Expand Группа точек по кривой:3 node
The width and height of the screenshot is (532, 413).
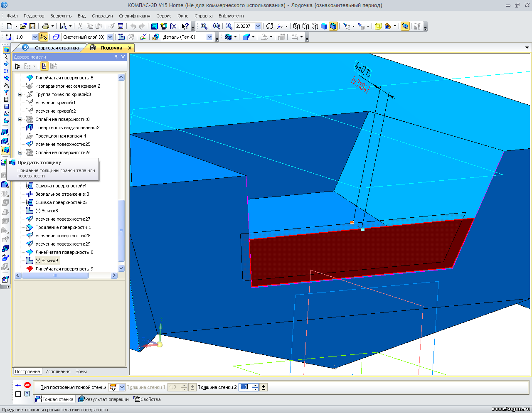20,94
